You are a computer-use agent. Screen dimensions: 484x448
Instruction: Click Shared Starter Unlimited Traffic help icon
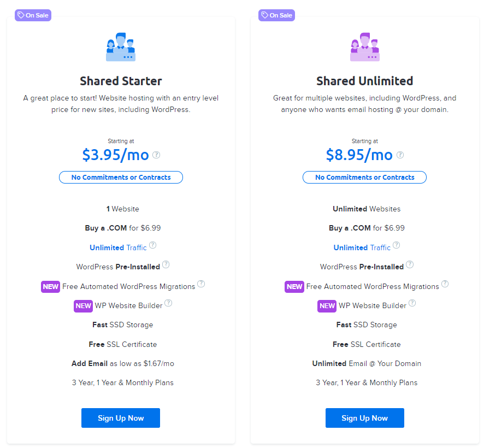tap(153, 245)
